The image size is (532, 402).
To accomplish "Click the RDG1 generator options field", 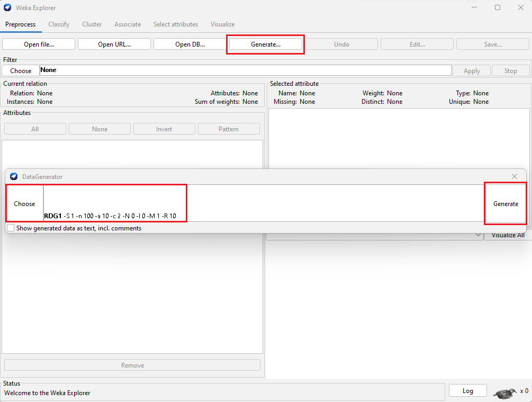I will 264,203.
